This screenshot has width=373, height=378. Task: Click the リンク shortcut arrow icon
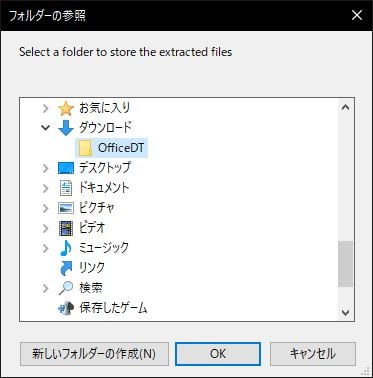(x=66, y=268)
